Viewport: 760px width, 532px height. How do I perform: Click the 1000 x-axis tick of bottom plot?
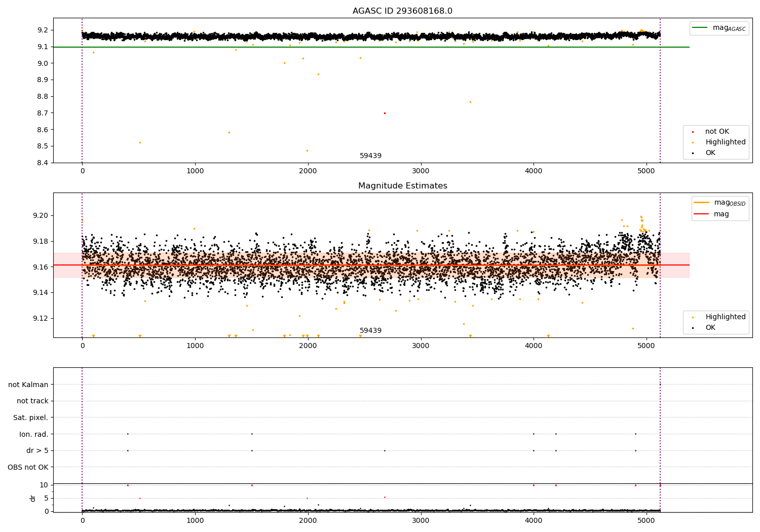(x=195, y=521)
